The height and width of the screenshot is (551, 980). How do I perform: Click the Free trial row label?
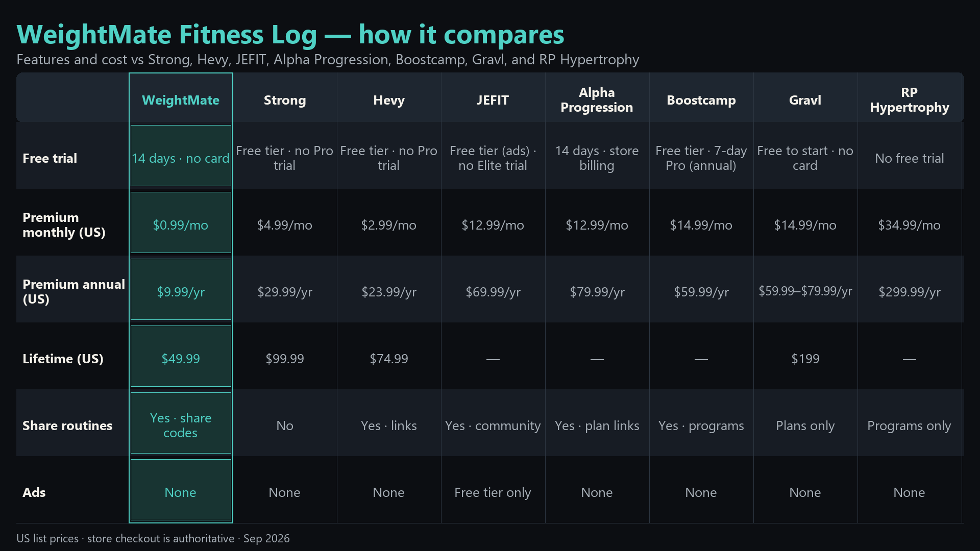[50, 158]
